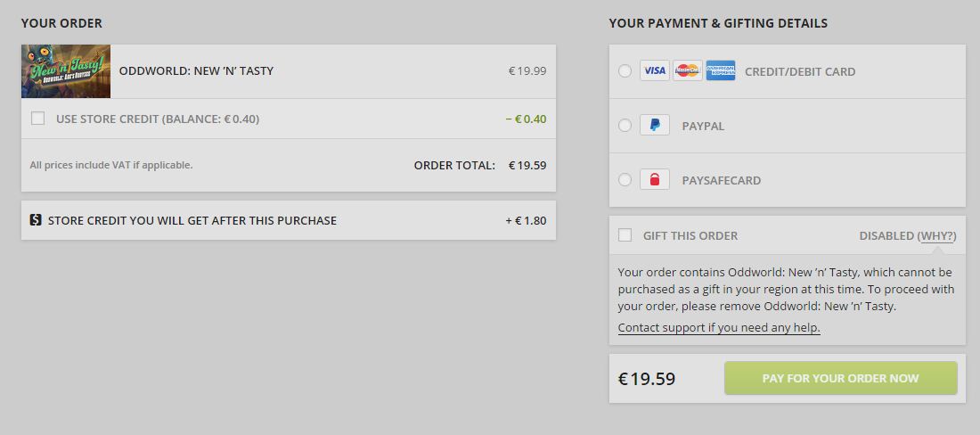
Task: Click the Credit/Debit Card label
Action: 800,71
